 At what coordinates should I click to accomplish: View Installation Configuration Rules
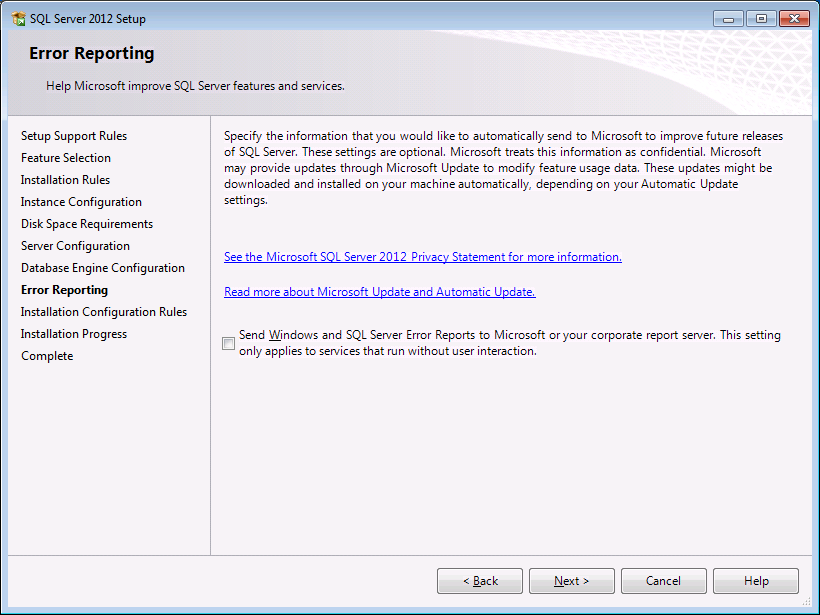[103, 311]
